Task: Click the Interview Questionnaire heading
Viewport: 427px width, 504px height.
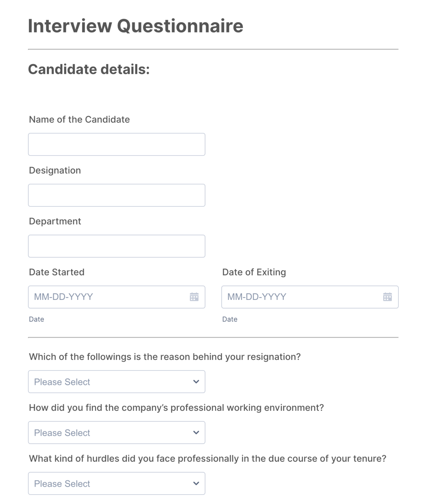Action: coord(136,25)
